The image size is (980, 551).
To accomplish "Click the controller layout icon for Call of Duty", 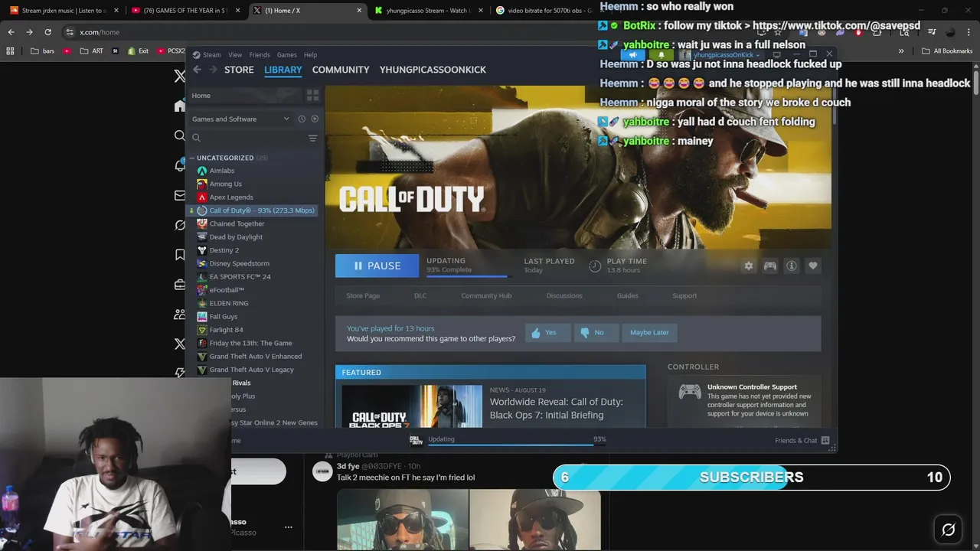I will click(770, 266).
